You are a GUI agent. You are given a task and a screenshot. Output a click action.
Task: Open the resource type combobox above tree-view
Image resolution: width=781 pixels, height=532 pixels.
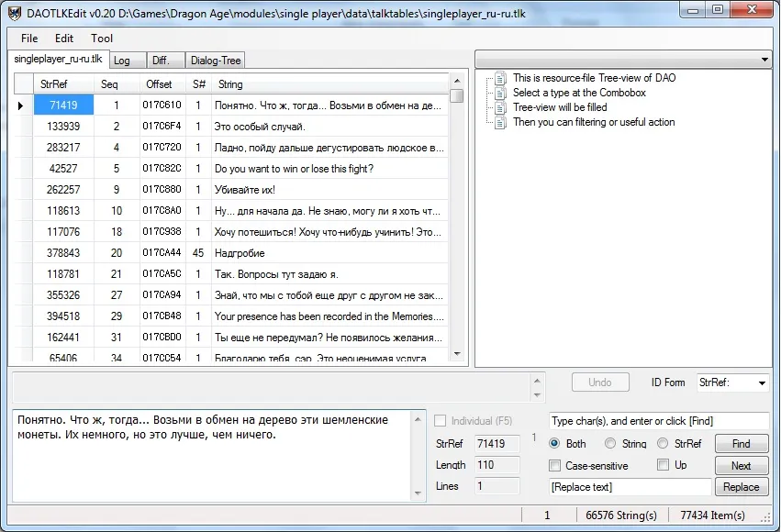765,60
